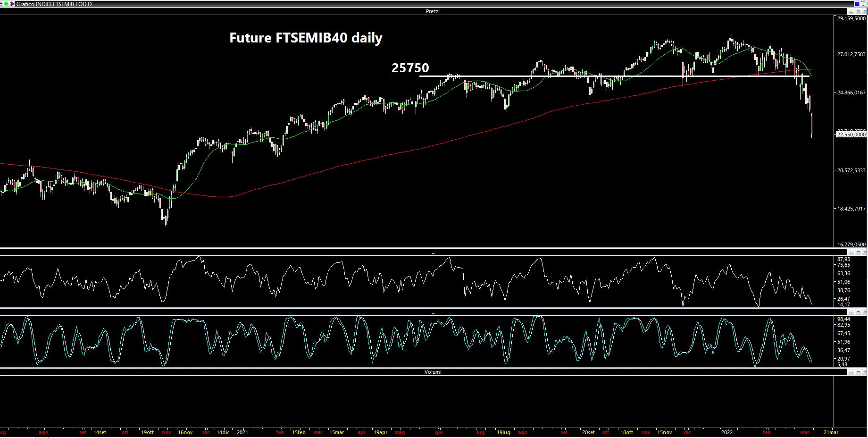Minimize the first oscillator panel under Prezzi
This screenshot has height=438, width=868.
point(851,253)
